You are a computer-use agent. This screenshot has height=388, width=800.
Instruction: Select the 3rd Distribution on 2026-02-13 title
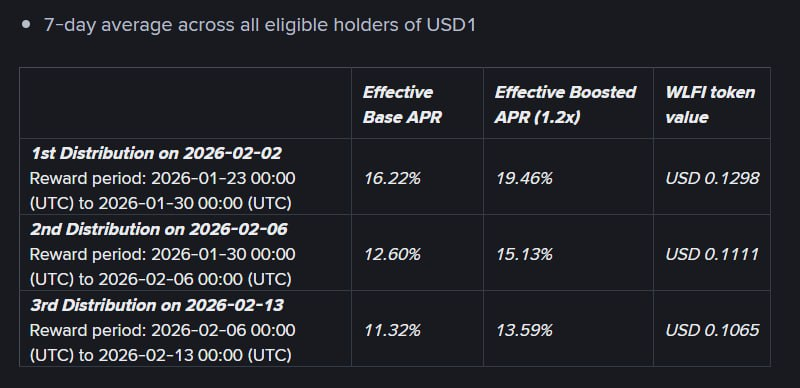click(157, 305)
